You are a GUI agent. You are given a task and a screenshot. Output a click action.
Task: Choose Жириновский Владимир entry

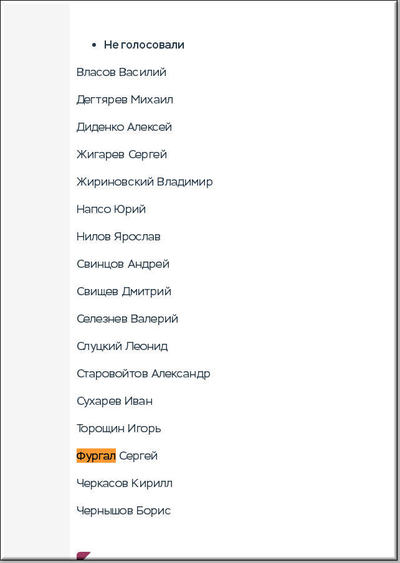point(144,182)
